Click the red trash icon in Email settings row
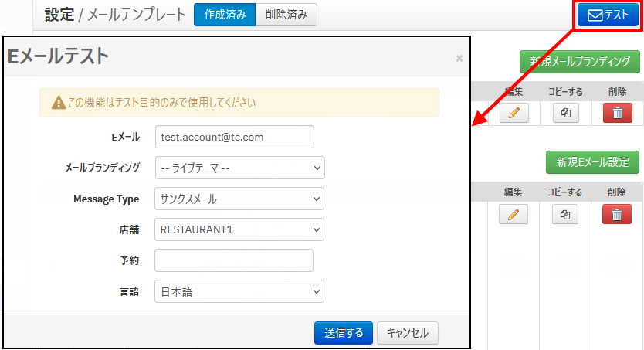 [x=617, y=214]
